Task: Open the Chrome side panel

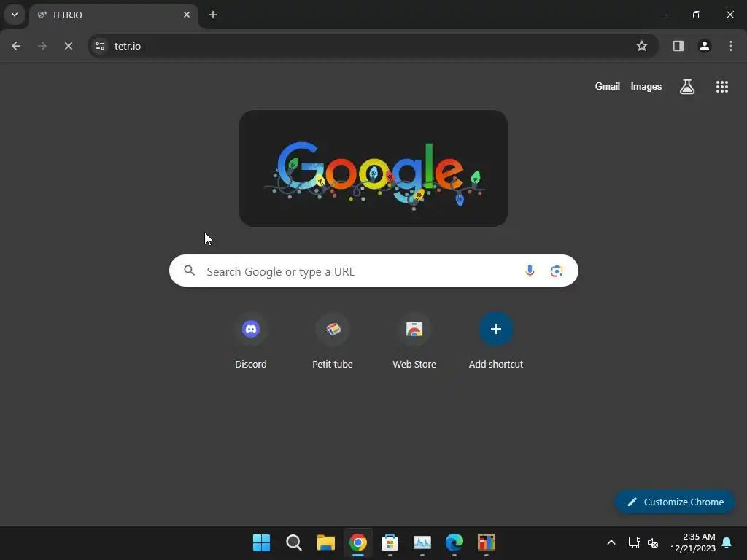Action: [678, 46]
